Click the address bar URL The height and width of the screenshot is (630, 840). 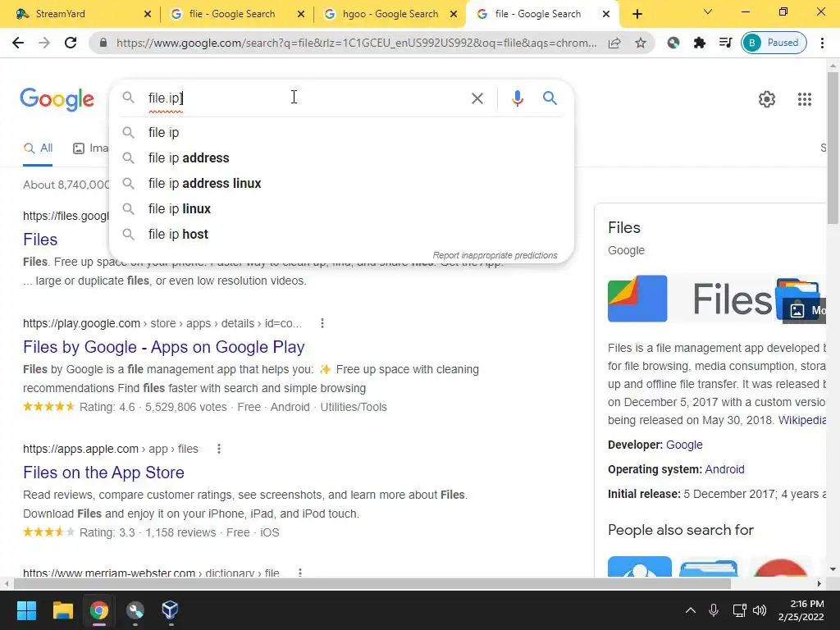click(356, 43)
